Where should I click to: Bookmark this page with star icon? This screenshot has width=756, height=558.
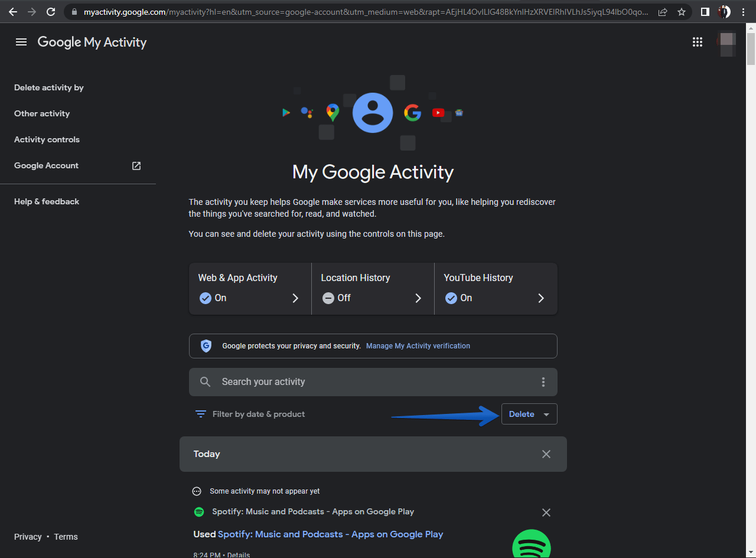[682, 12]
